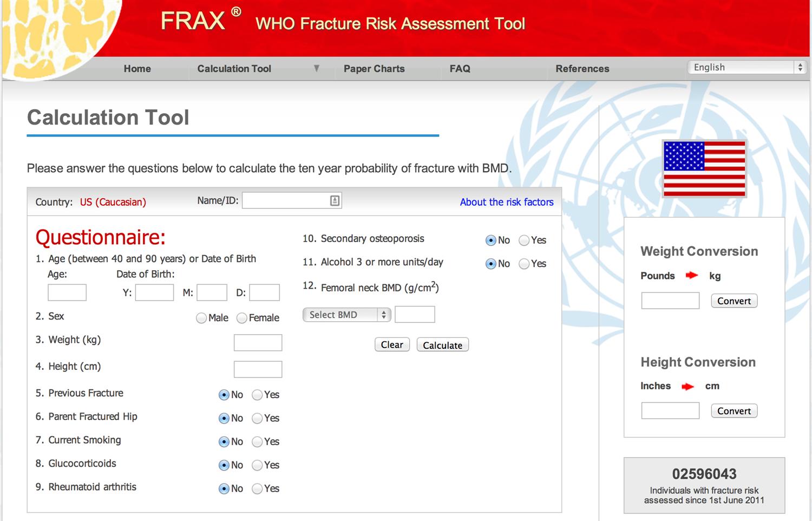Screen dimensions: 812x521
Task: Choose Yes for Rheumatoid arthritis
Action: 257,489
